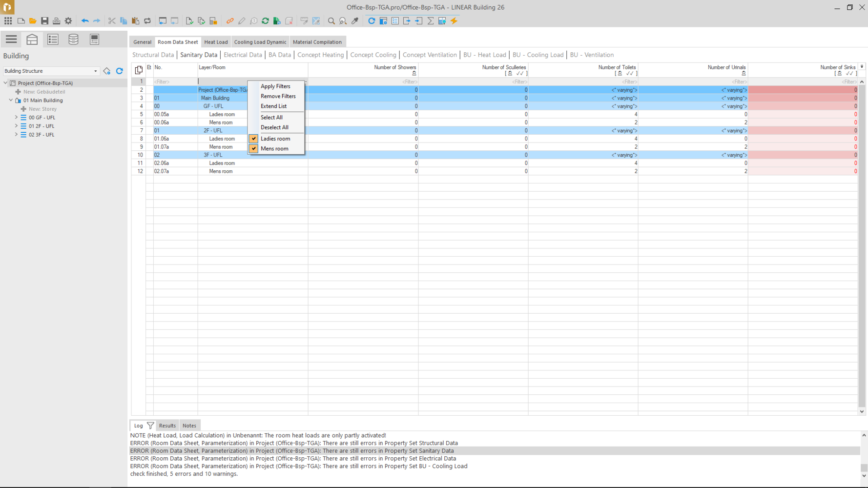Open the Building Structure dropdown
The height and width of the screenshot is (488, 868).
pos(95,71)
